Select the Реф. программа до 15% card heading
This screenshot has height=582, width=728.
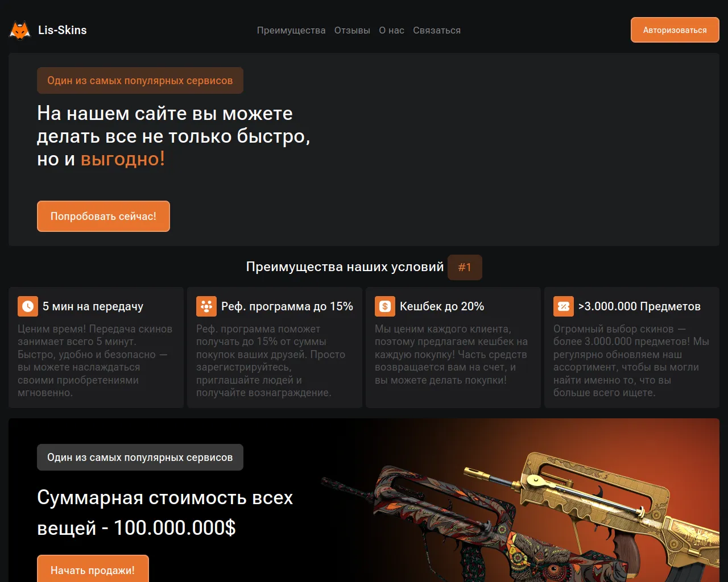287,306
